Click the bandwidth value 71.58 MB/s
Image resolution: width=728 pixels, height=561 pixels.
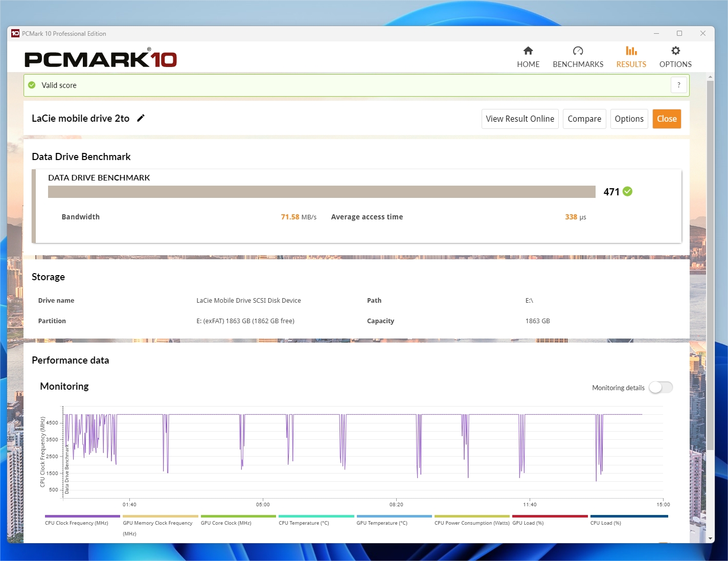pyautogui.click(x=299, y=217)
